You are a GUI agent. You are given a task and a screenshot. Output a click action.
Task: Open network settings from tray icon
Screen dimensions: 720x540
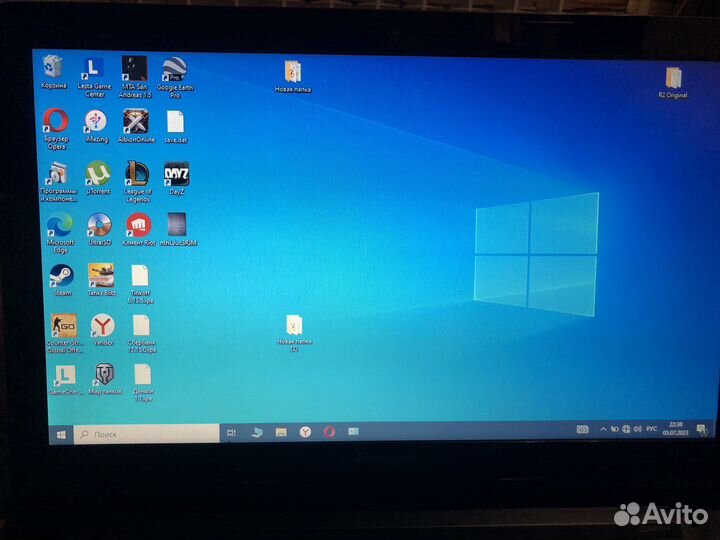626,429
